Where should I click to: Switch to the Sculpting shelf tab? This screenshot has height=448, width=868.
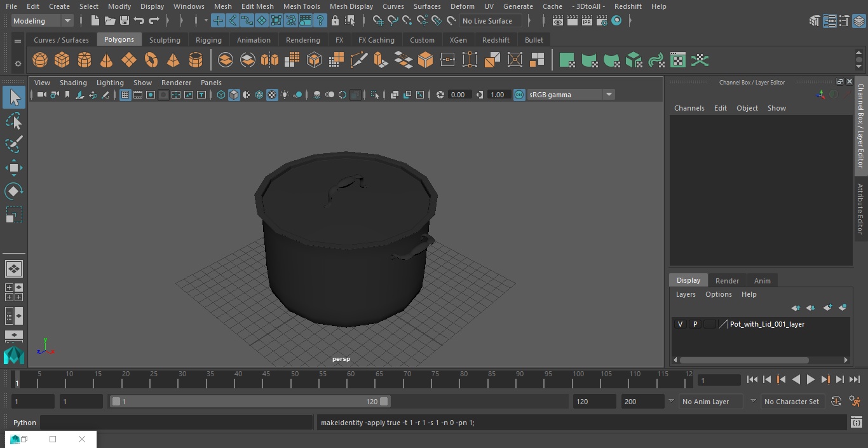pyautogui.click(x=165, y=40)
